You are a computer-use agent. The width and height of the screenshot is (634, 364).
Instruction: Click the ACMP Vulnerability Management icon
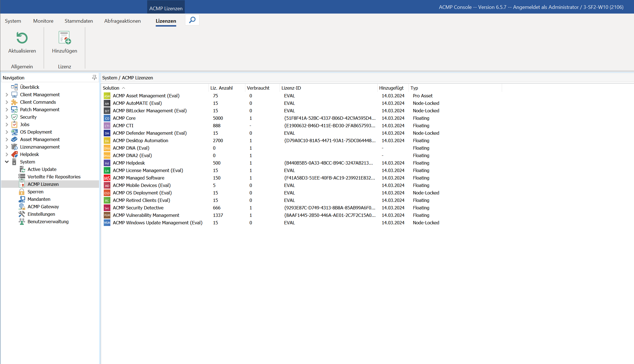click(107, 215)
